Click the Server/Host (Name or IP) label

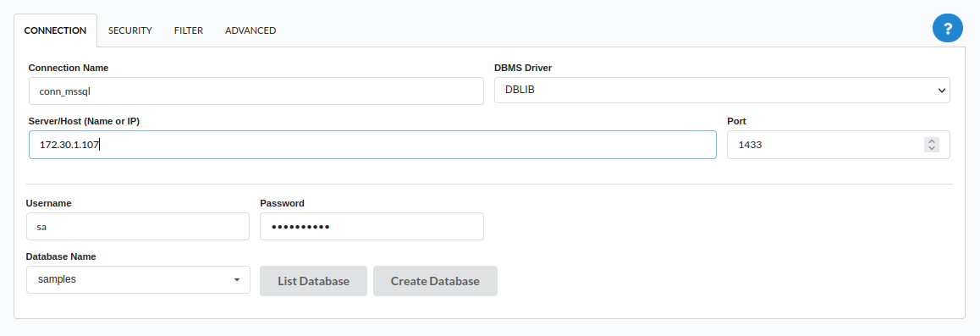pyautogui.click(x=84, y=121)
